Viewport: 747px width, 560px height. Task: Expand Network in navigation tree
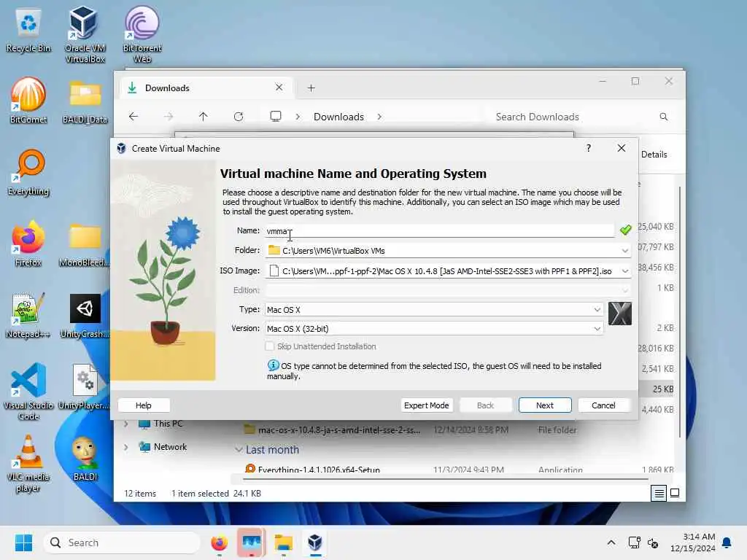click(126, 447)
